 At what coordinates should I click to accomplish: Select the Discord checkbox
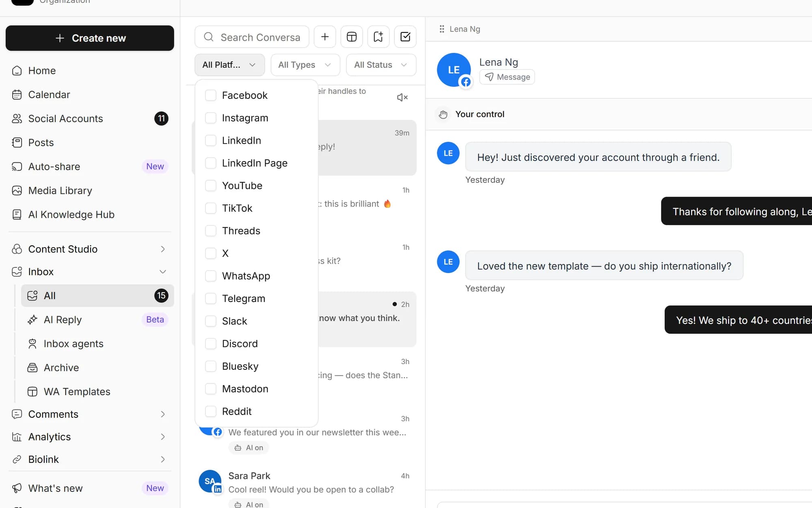tap(211, 344)
